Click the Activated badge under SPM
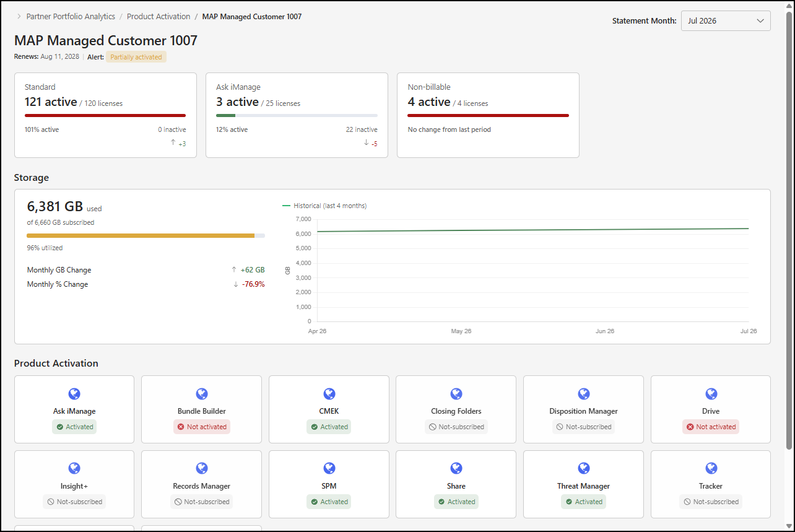The height and width of the screenshot is (532, 795). click(x=329, y=502)
